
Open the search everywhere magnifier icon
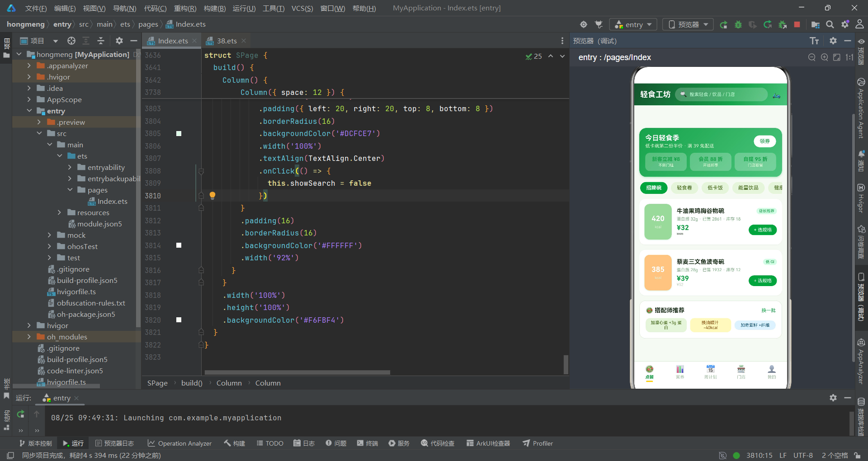830,24
